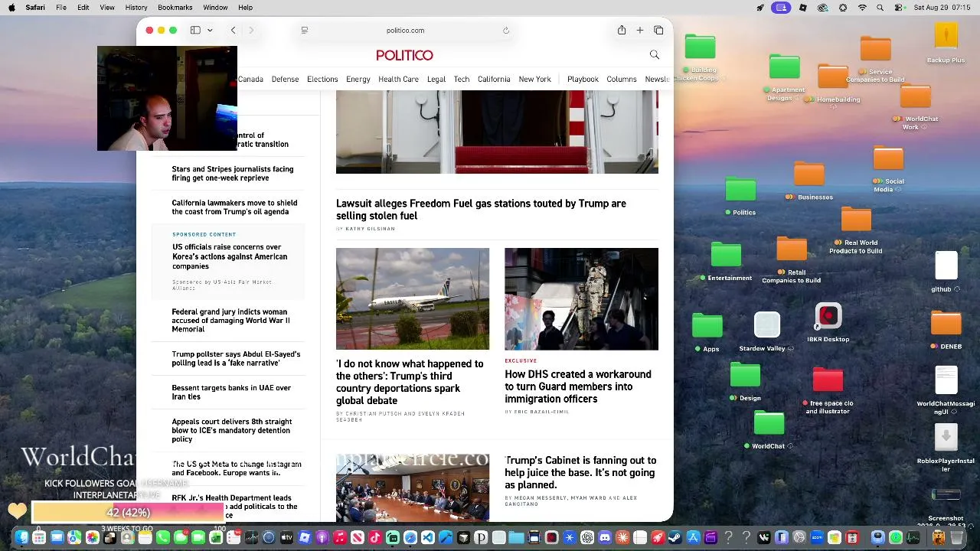Open the Window menu in the menu bar
This screenshot has height=551, width=980.
point(215,8)
